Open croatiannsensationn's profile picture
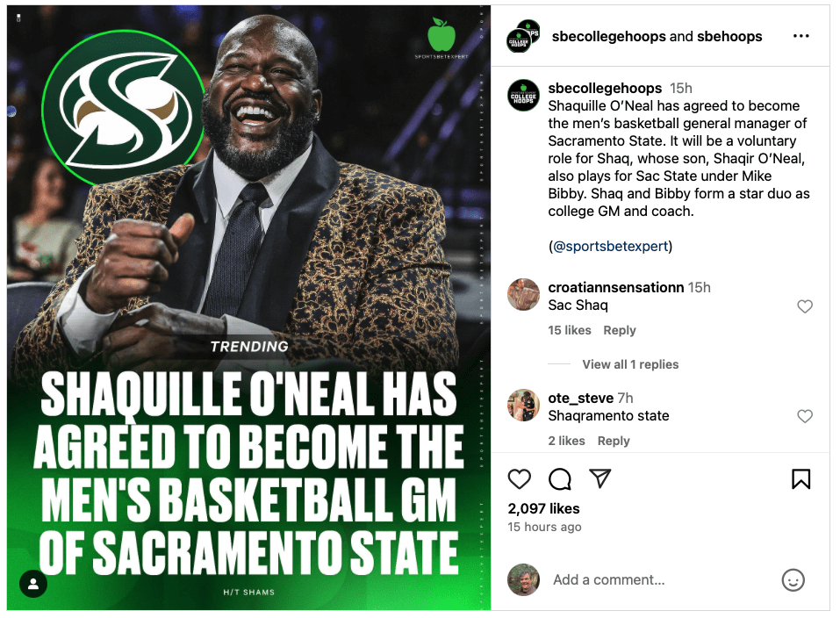The width and height of the screenshot is (840, 618). tap(523, 294)
